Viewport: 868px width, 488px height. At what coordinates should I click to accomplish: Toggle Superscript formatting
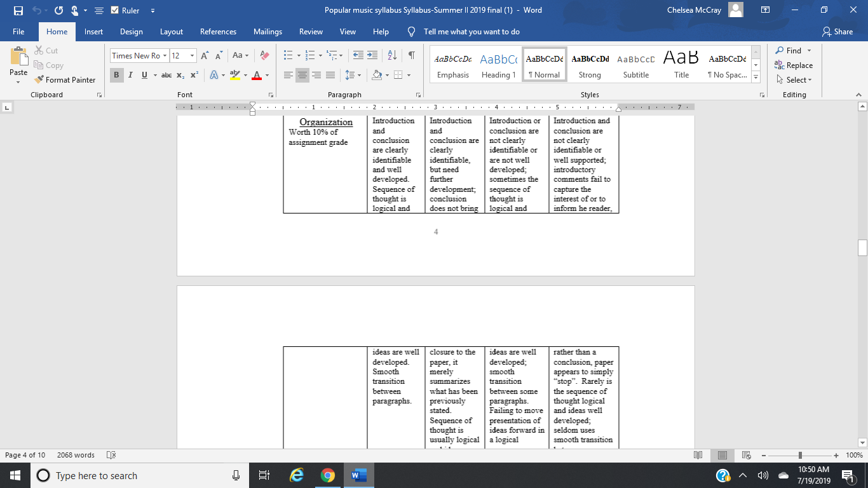[194, 75]
